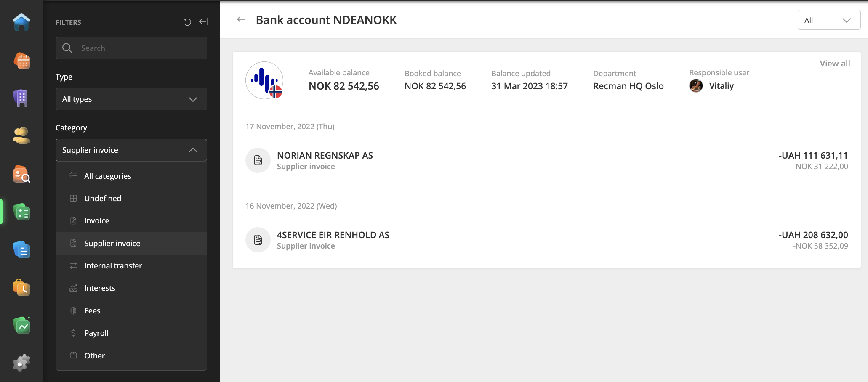
Task: Open the green calculator accounting icon
Action: (21, 212)
